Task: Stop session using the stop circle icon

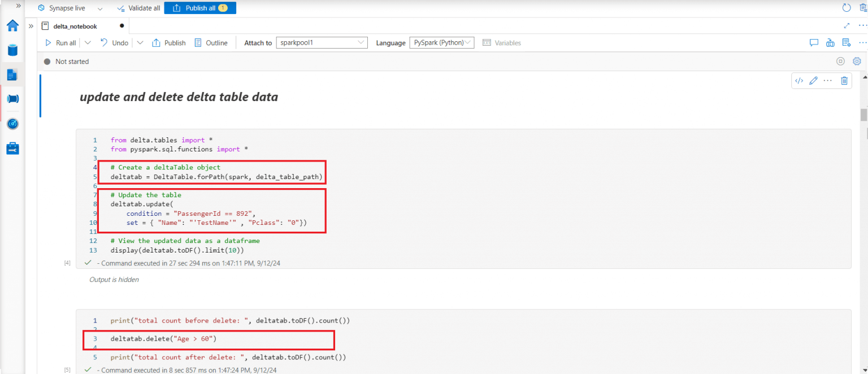Action: (840, 61)
